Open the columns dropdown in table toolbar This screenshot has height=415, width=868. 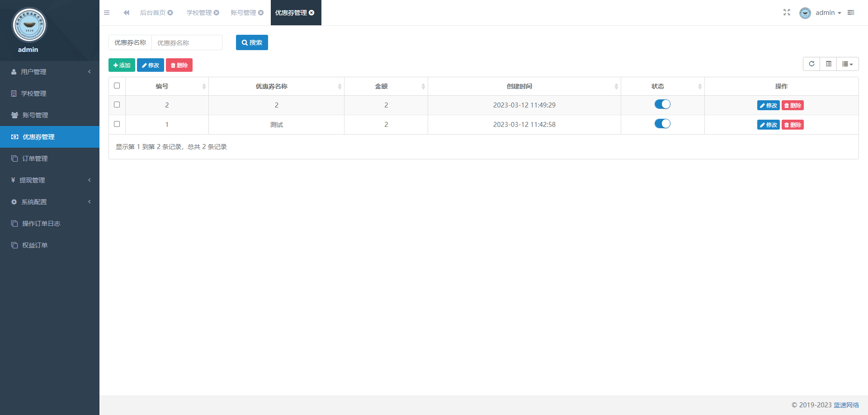click(x=847, y=64)
